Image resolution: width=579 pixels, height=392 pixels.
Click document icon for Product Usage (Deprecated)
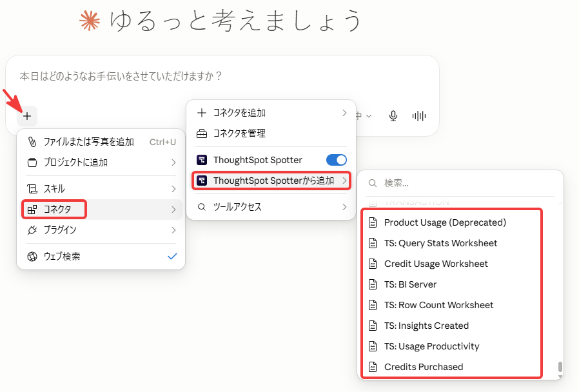(373, 222)
